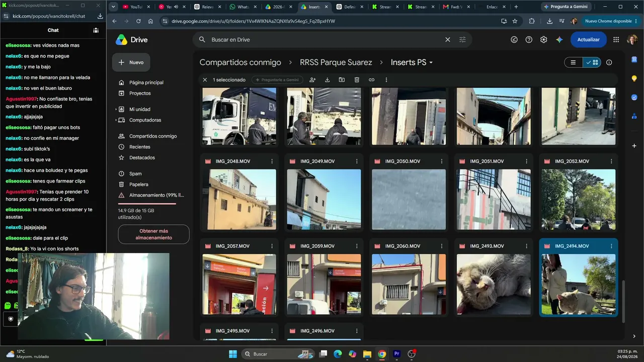
Task: Open Drive settings gear
Action: (x=544, y=40)
